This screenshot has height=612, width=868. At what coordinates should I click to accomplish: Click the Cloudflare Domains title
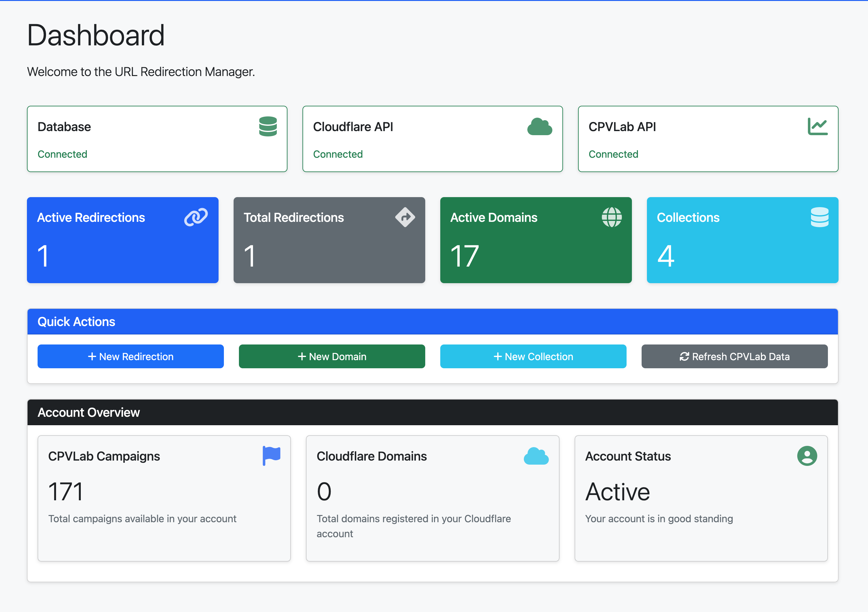372,456
